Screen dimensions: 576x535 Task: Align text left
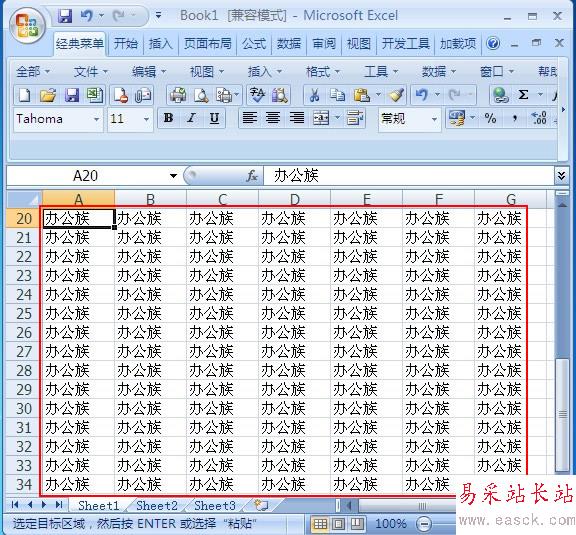[250, 118]
